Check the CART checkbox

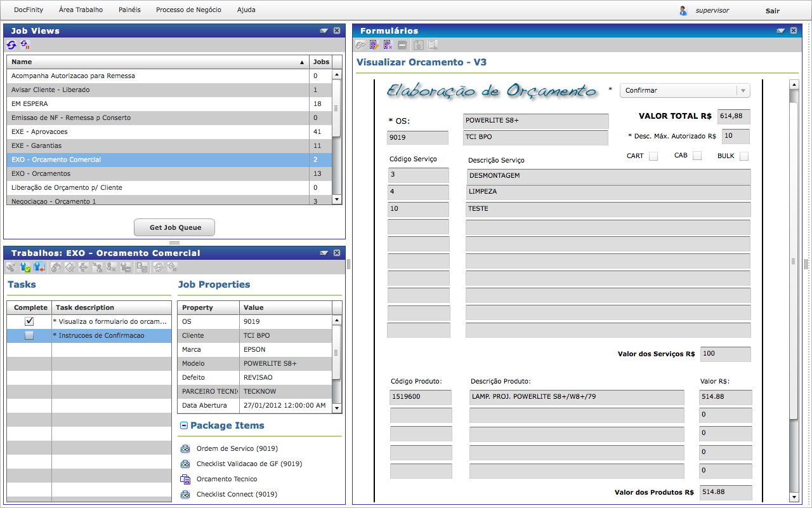tap(653, 156)
